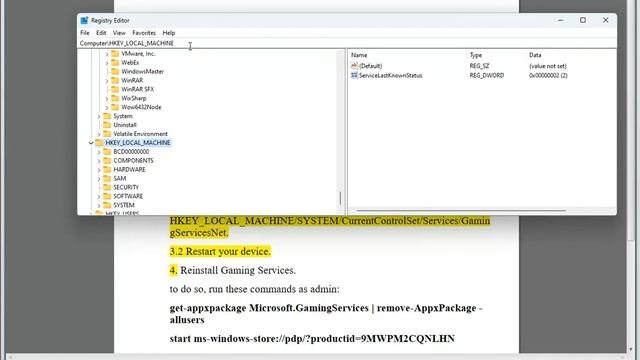Select the Wow6432Node folder icon
The image size is (640, 360).
click(115, 107)
